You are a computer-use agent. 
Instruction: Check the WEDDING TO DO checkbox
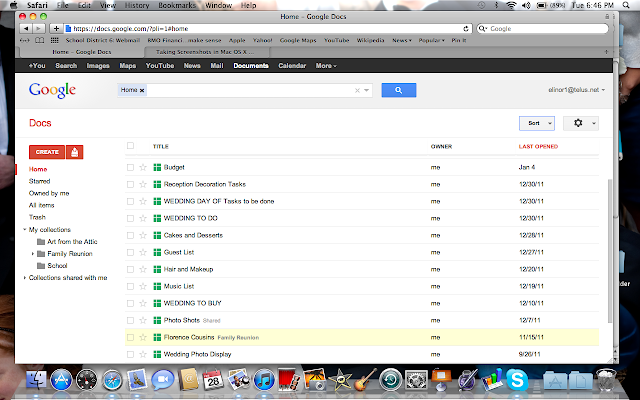[x=130, y=218]
